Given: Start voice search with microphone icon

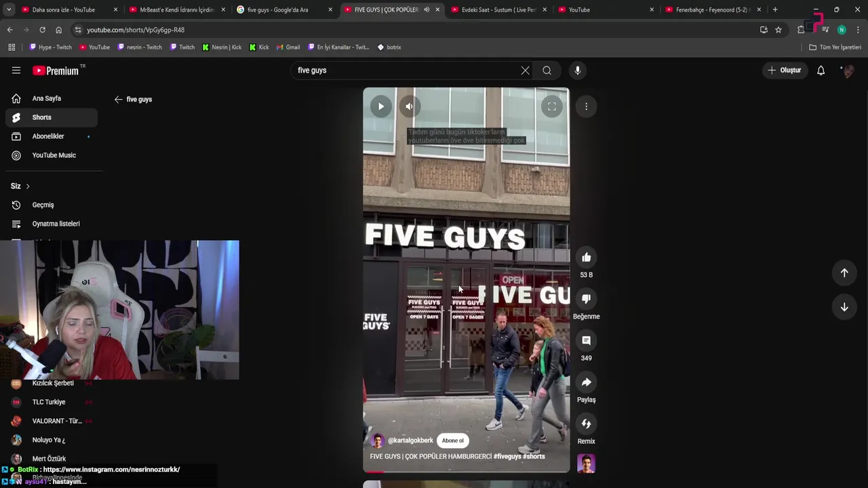Looking at the screenshot, I should pyautogui.click(x=578, y=70).
